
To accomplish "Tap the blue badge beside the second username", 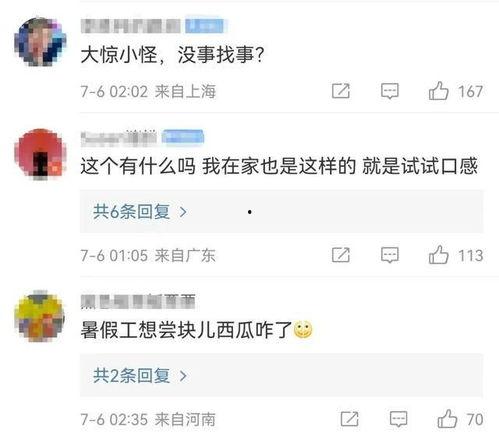I will 183,137.
